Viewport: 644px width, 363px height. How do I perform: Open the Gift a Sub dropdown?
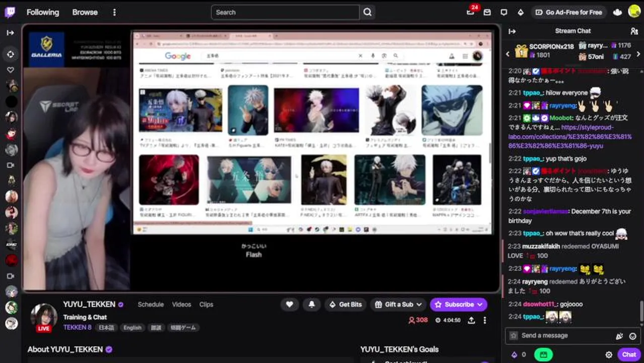[x=399, y=305]
